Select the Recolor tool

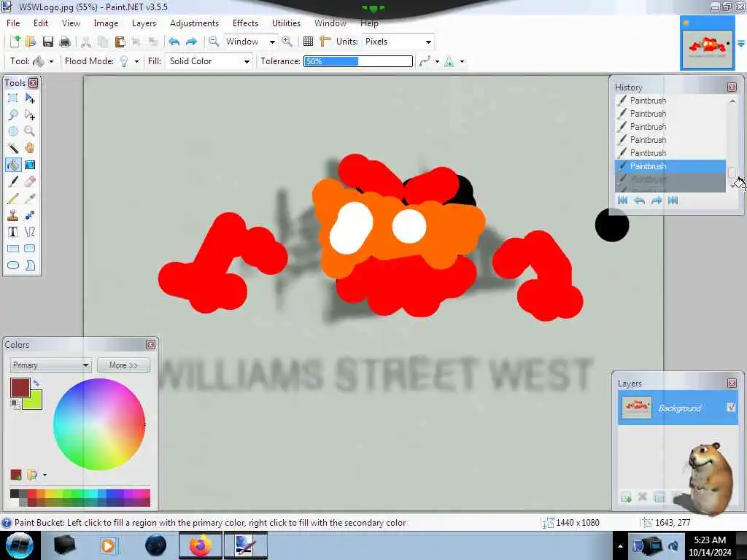point(29,215)
